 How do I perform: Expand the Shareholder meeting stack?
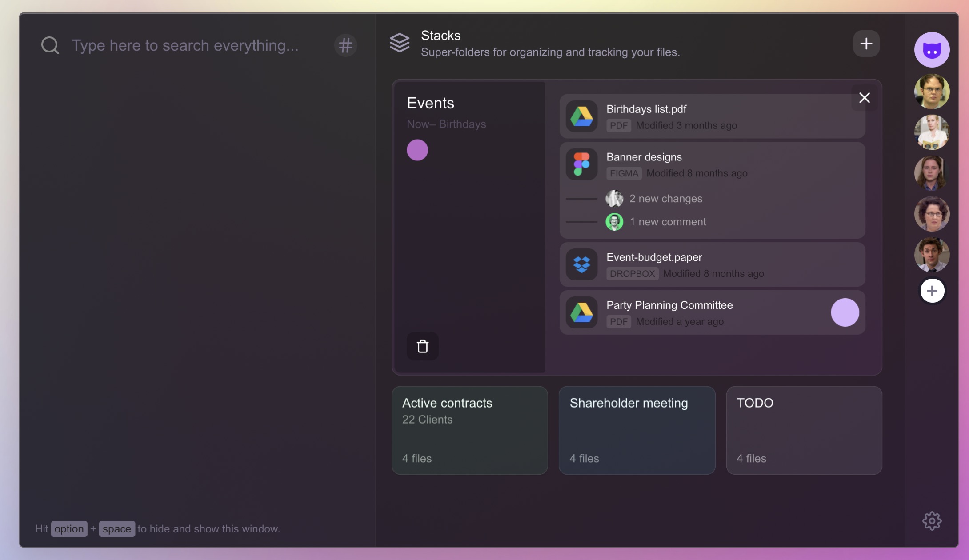pos(637,430)
